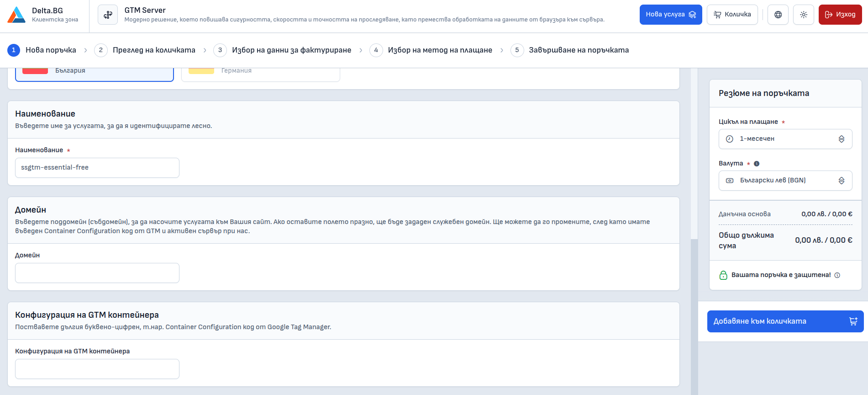Select the България location option

point(95,73)
